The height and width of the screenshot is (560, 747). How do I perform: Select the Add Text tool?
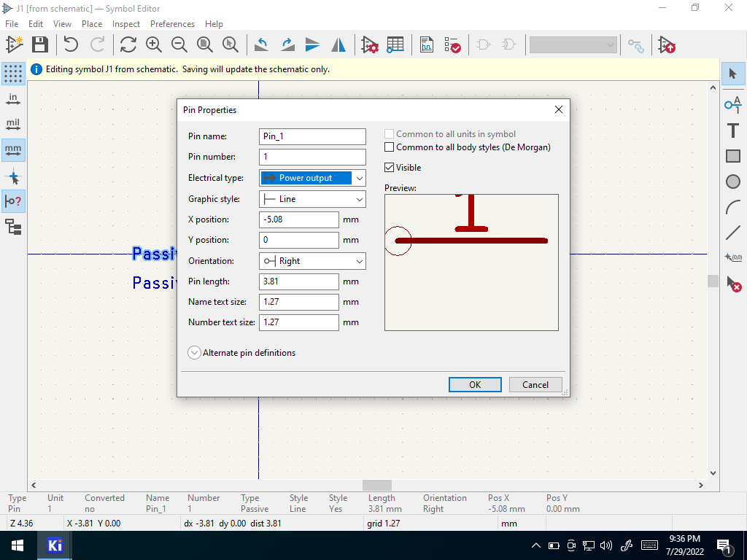(x=733, y=131)
